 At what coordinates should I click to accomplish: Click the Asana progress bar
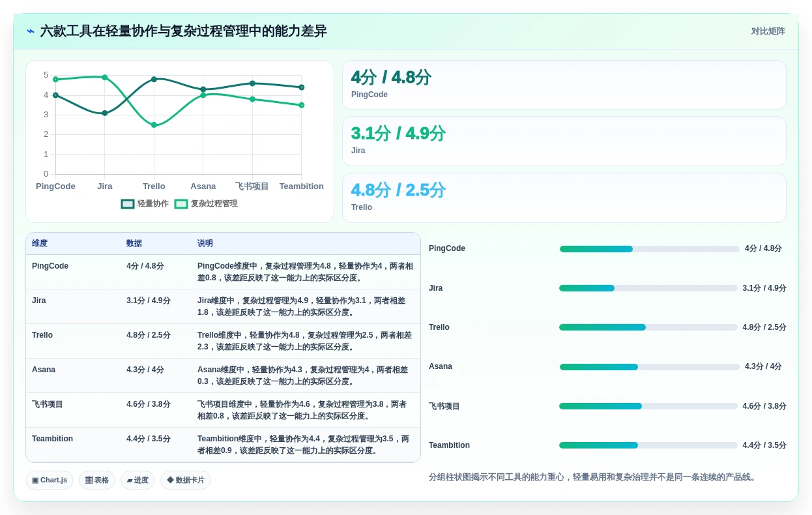pos(650,367)
